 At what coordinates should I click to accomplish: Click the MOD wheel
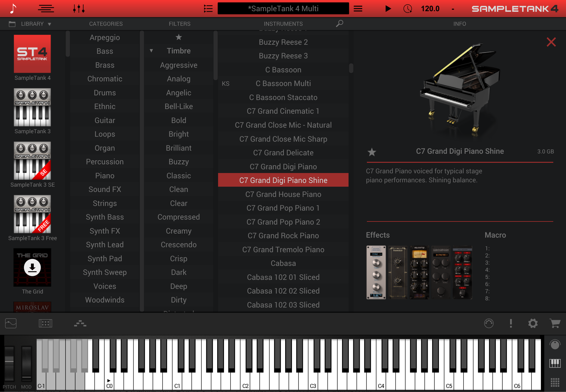pos(26,364)
